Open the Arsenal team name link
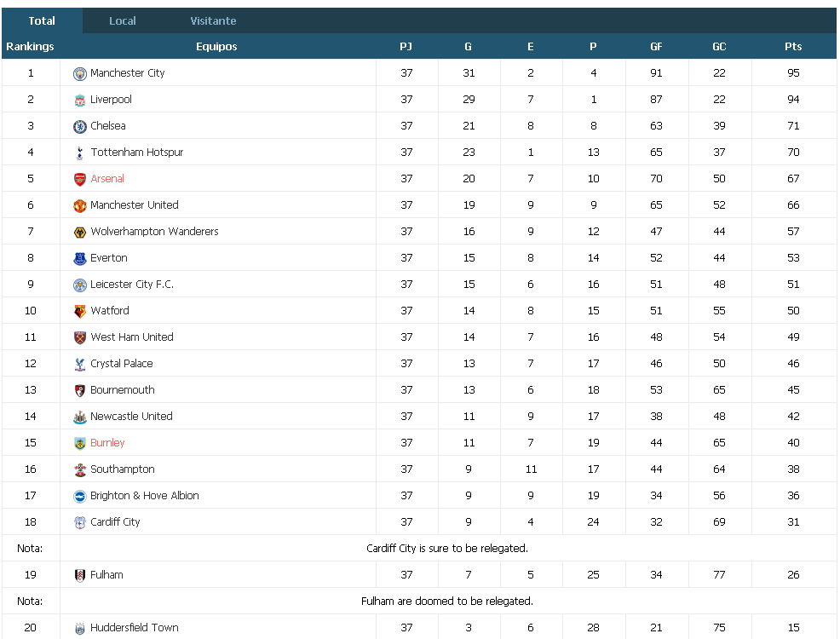This screenshot has width=840, height=639. coord(107,178)
